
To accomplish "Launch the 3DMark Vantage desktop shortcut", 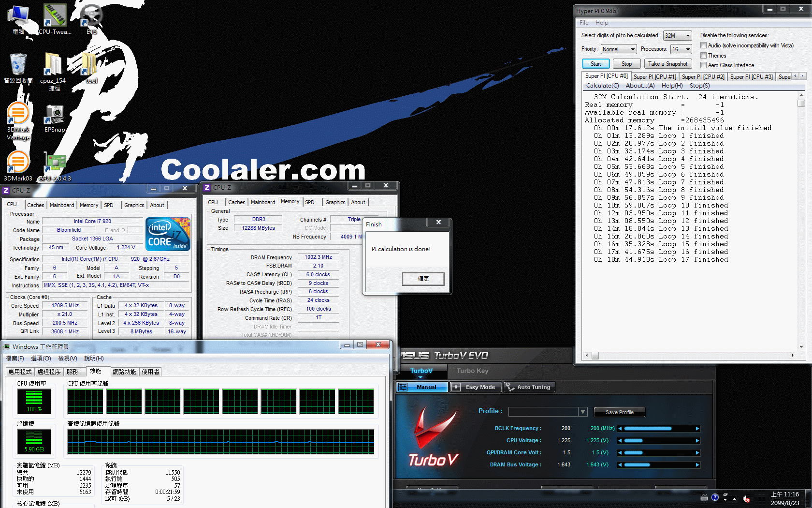I will 18,121.
